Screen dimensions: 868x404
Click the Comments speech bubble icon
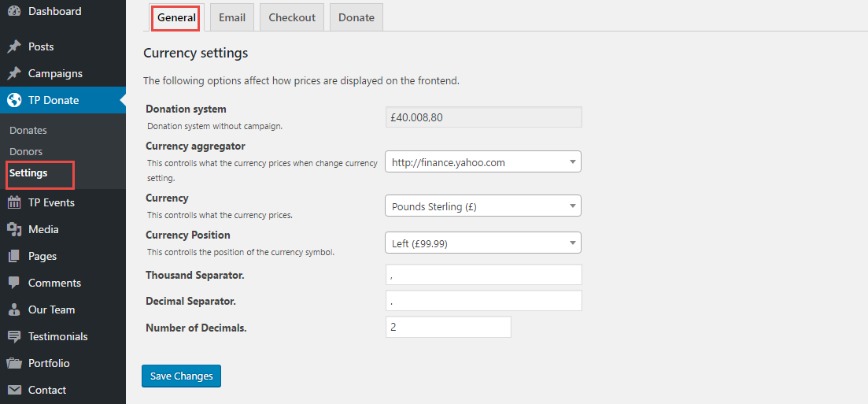14,283
